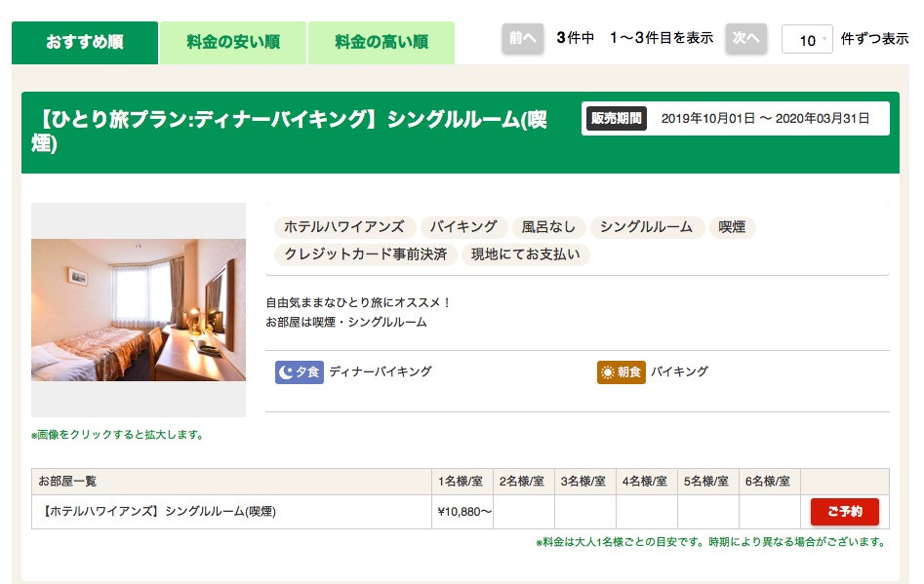Click the 6名様/室 column header
924x584 pixels.
(770, 482)
